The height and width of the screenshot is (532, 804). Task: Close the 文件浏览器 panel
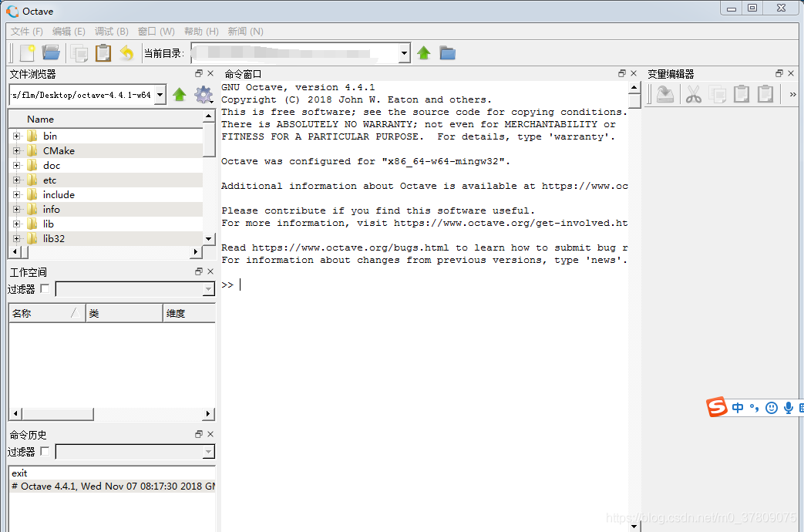point(210,73)
